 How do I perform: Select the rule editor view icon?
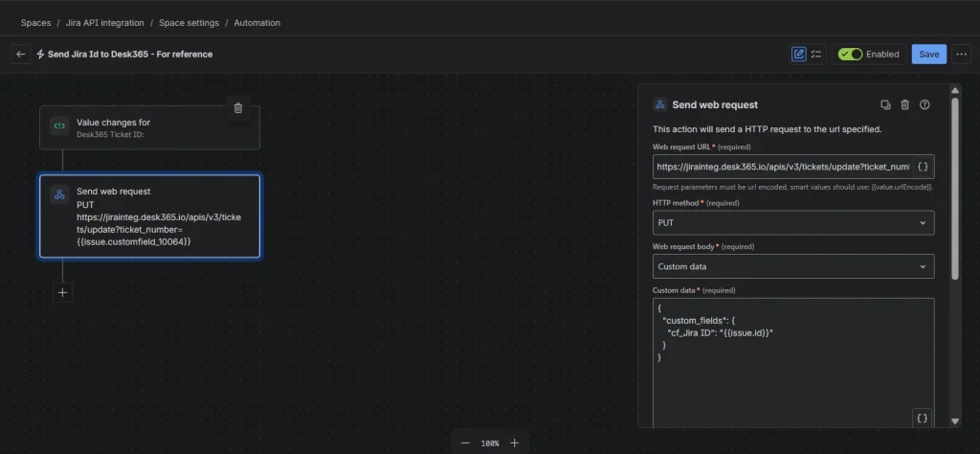pos(799,55)
